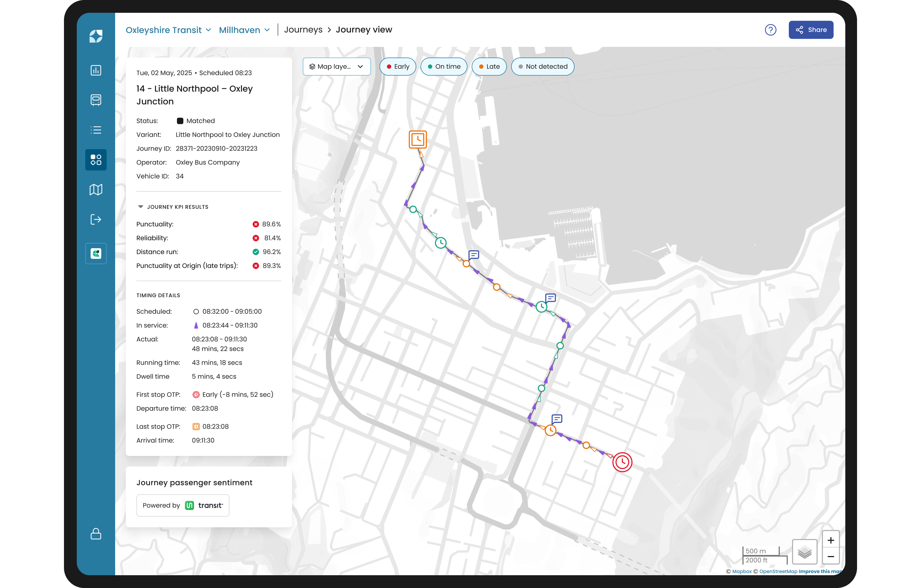Open the Millhaven dropdown
Screen dimensions: 921x588
click(244, 30)
